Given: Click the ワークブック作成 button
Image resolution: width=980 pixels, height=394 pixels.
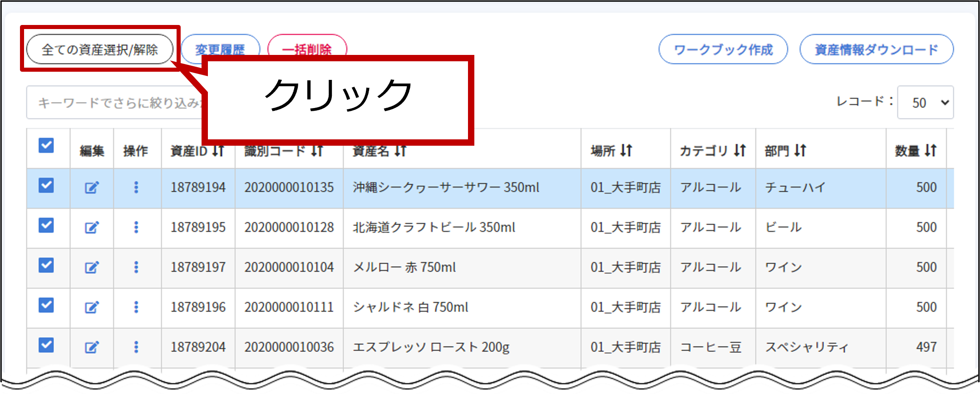Looking at the screenshot, I should [723, 49].
